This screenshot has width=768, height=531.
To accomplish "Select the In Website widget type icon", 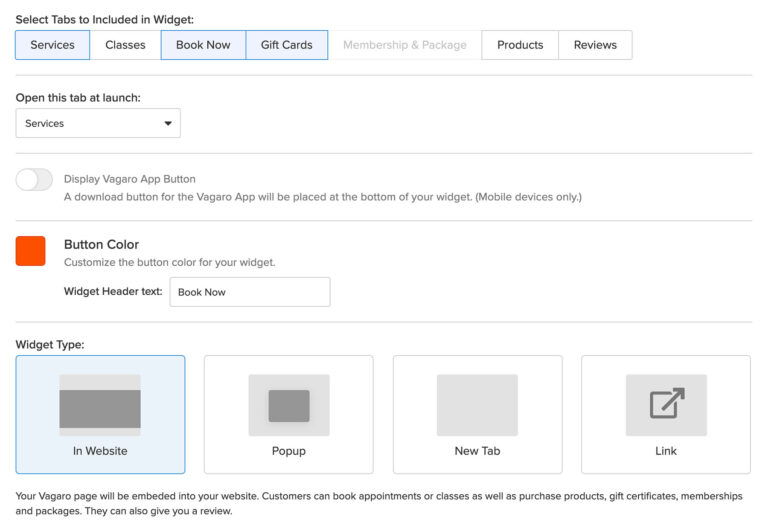I will [100, 405].
